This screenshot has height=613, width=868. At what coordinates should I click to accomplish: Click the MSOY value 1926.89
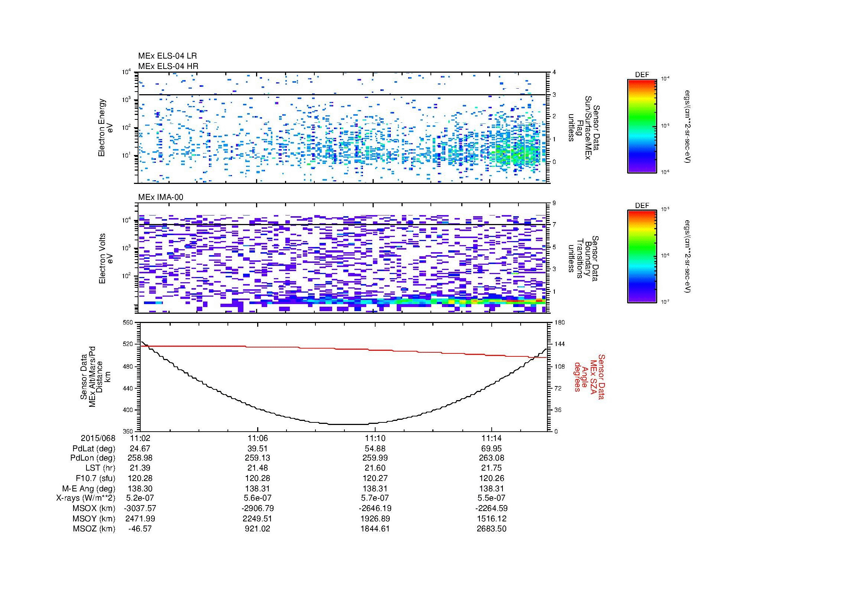click(375, 518)
